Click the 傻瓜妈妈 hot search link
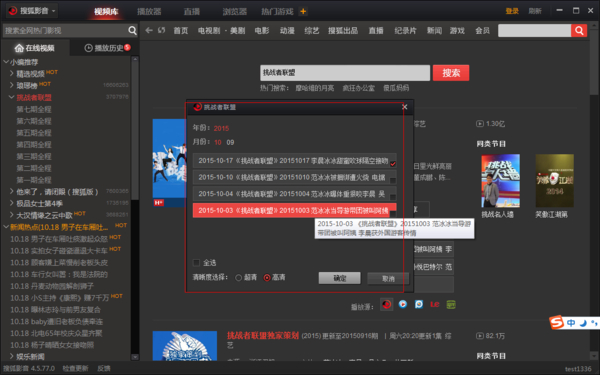This screenshot has height=375, width=600. pos(396,88)
